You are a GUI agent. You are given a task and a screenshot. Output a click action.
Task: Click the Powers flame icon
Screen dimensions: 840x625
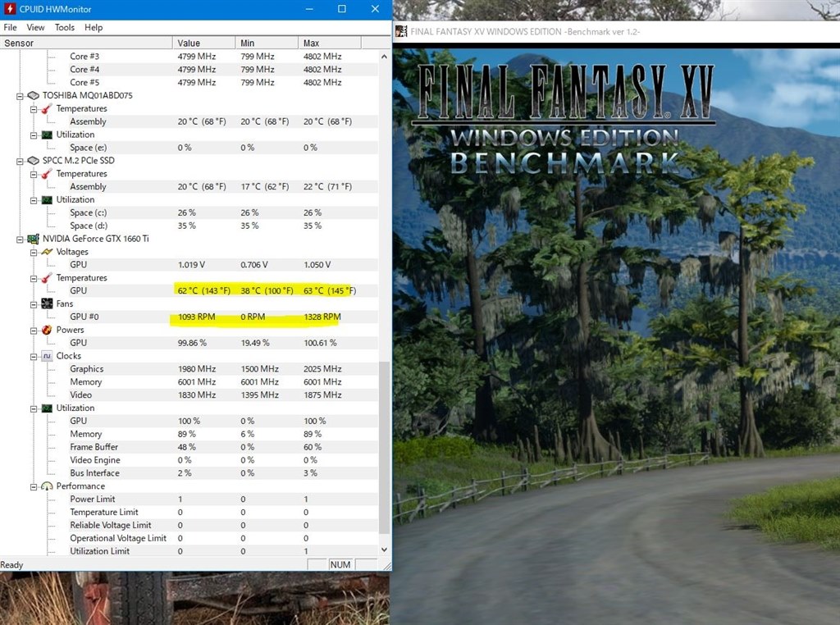(47, 330)
